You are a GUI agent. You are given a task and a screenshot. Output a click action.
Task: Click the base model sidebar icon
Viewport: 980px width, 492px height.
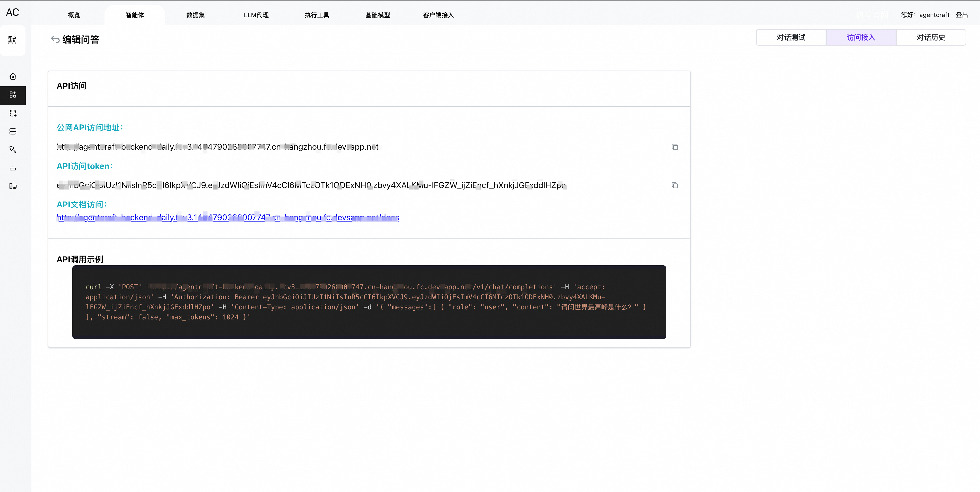(x=13, y=168)
